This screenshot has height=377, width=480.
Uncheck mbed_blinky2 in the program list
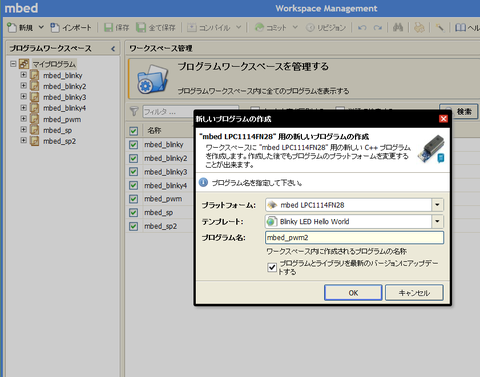(134, 158)
